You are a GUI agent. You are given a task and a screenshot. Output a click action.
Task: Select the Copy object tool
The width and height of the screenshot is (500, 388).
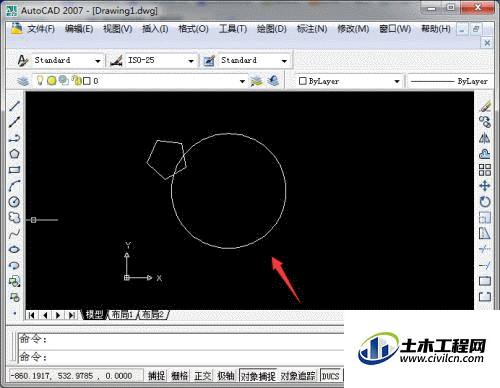(485, 122)
